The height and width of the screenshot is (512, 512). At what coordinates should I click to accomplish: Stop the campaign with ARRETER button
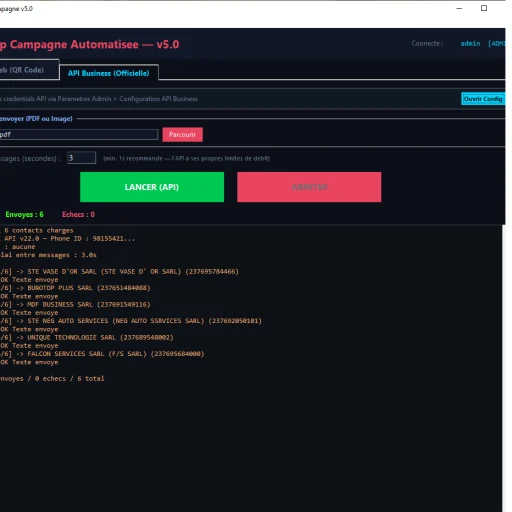[309, 187]
